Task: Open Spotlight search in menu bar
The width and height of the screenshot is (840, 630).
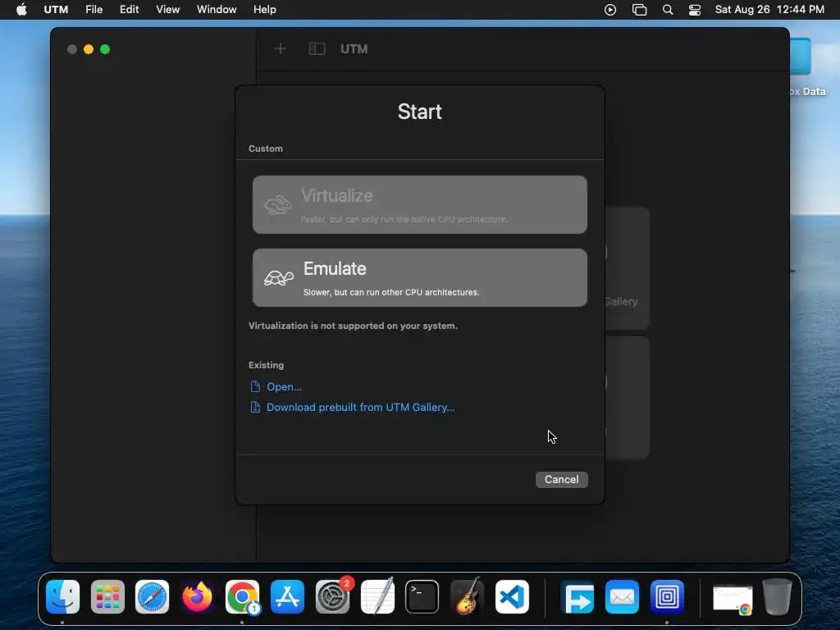Action: (x=668, y=10)
